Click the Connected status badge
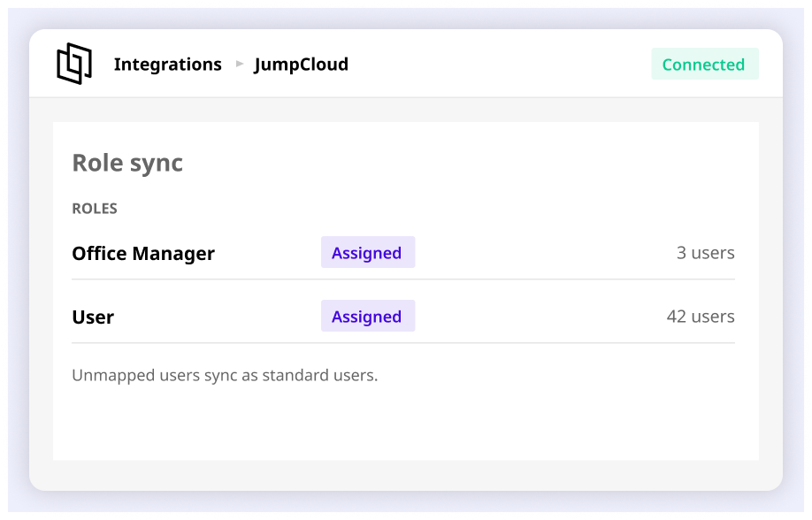Viewport: 812px width, 520px height. pyautogui.click(x=705, y=64)
